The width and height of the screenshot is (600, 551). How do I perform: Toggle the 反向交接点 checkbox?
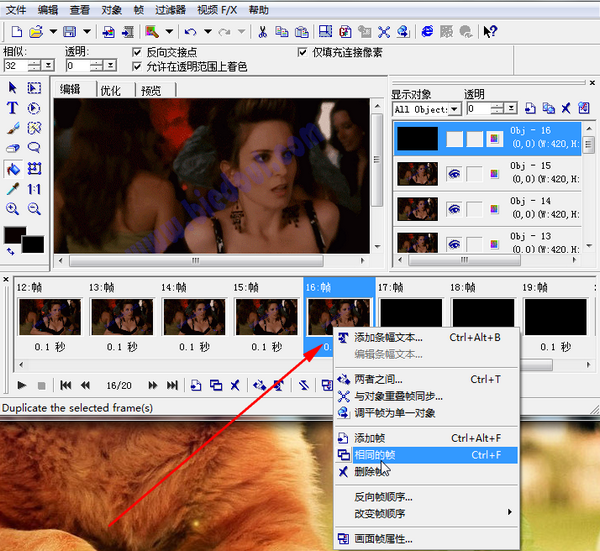coord(137,52)
